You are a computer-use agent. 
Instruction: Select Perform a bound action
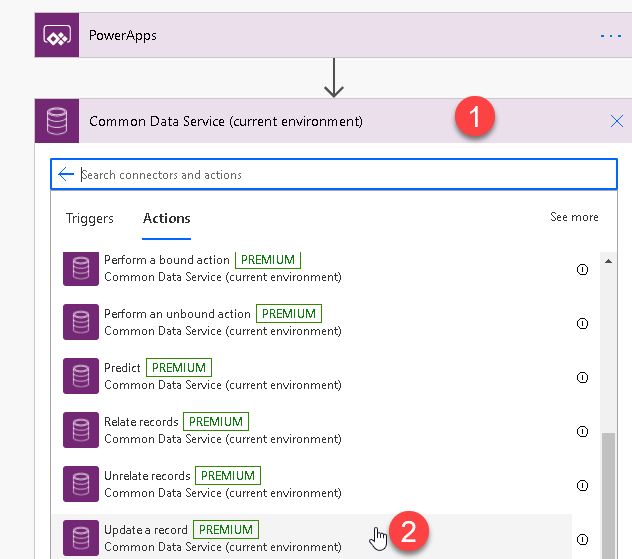[x=167, y=260]
